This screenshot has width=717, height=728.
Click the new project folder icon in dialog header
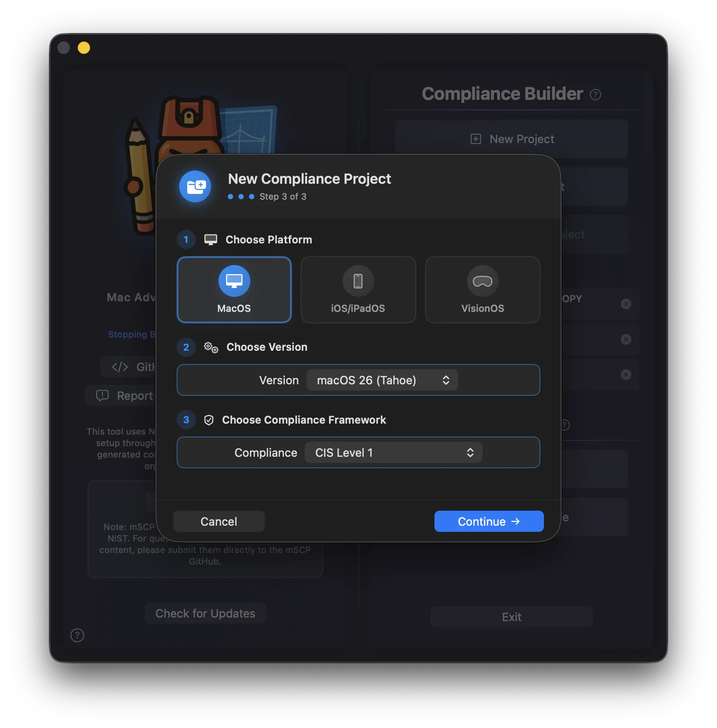click(195, 186)
